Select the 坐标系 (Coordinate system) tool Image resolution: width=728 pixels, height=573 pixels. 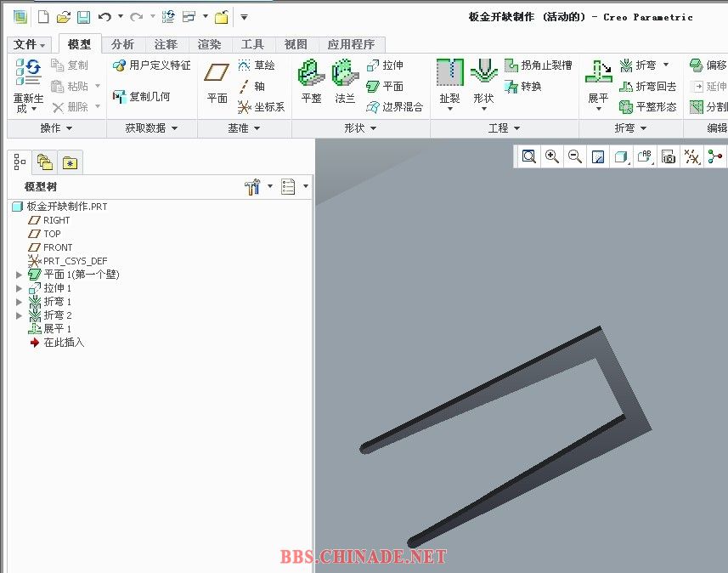pyautogui.click(x=261, y=107)
